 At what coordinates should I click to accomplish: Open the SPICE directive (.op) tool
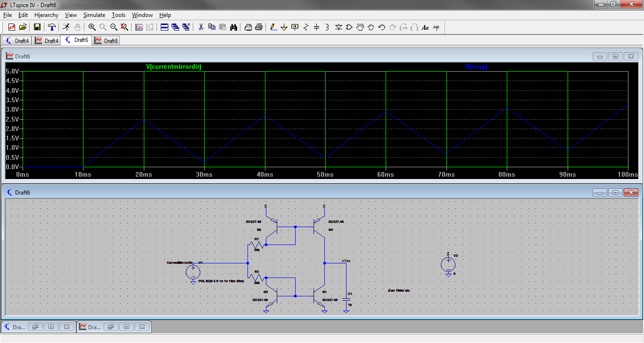click(x=436, y=27)
